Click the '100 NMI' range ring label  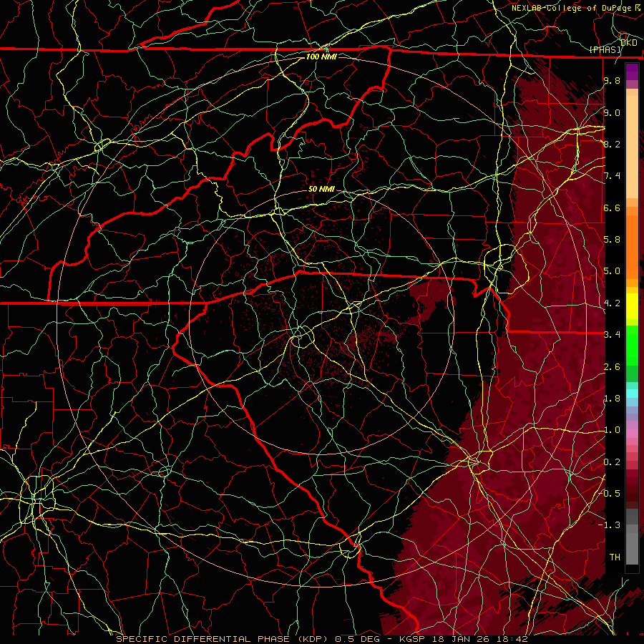321,57
